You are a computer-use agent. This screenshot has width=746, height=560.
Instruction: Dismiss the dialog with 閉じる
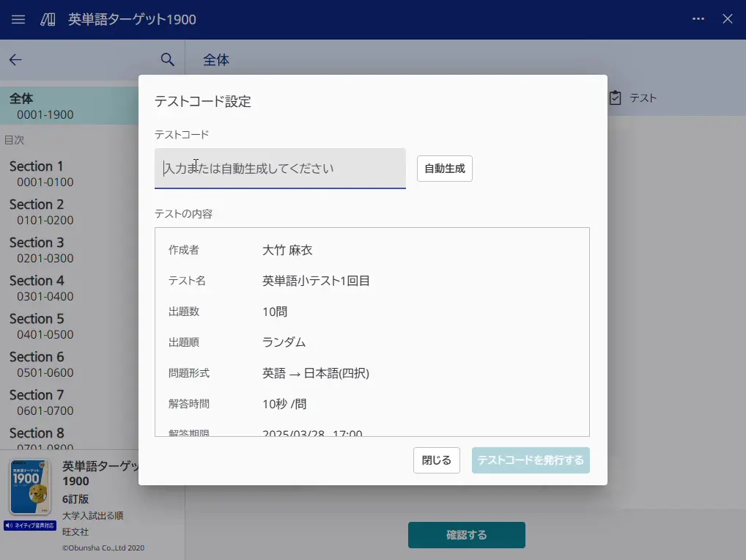tap(436, 460)
